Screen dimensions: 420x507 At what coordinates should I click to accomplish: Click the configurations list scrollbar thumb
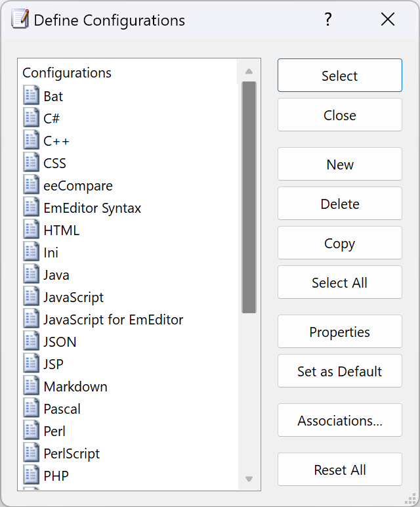pos(249,197)
